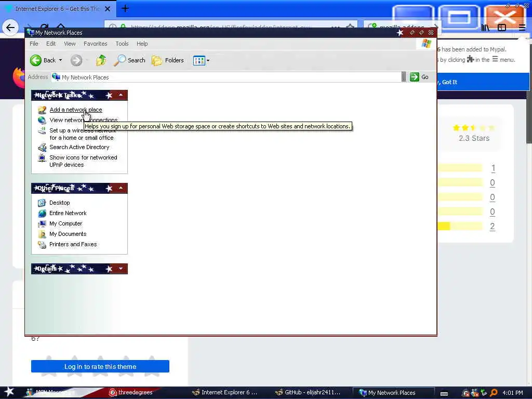Click the Start star button on taskbar
The height and width of the screenshot is (399, 532).
click(9, 392)
